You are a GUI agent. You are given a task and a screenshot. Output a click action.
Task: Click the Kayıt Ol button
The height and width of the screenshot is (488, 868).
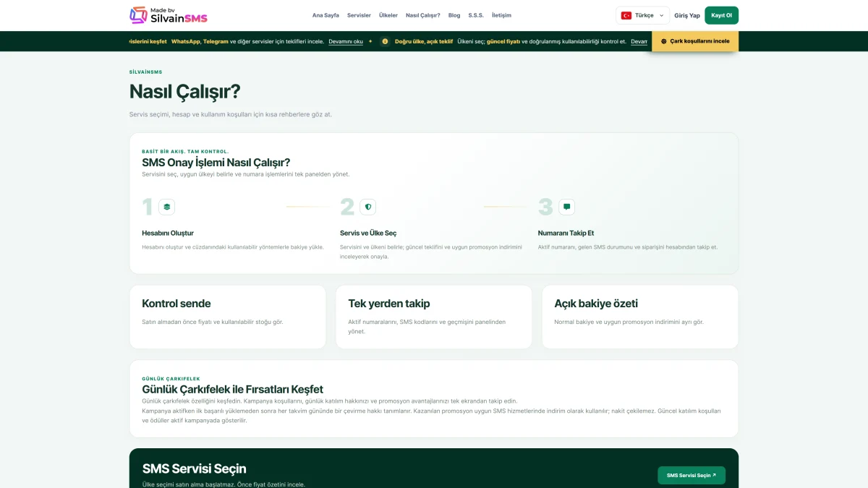point(721,15)
